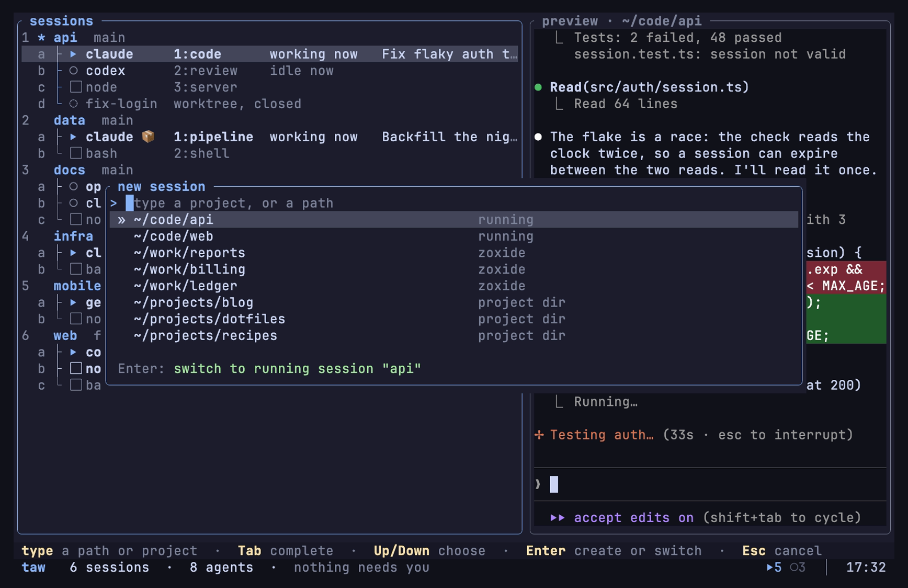Image resolution: width=908 pixels, height=588 pixels.
Task: Click the Up/Down choose hint
Action: tap(429, 551)
